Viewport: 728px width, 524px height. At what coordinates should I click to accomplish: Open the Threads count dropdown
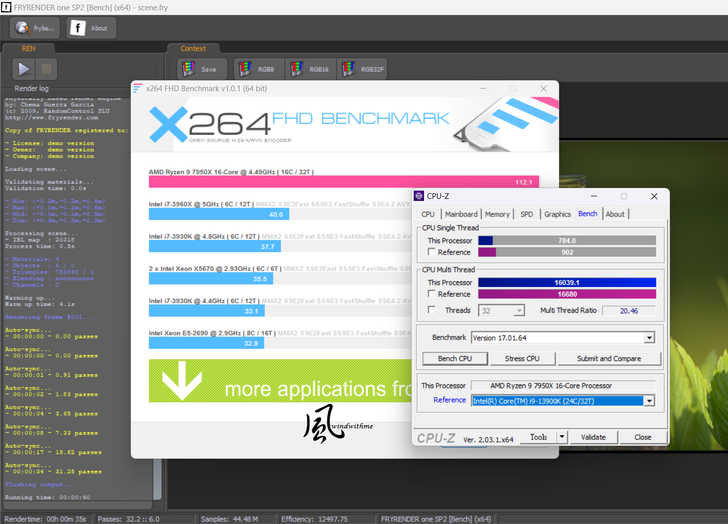click(519, 311)
